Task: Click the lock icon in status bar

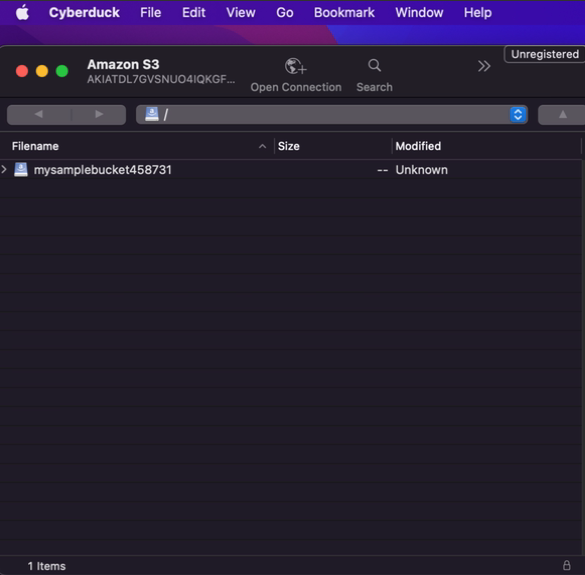Action: pyautogui.click(x=566, y=565)
